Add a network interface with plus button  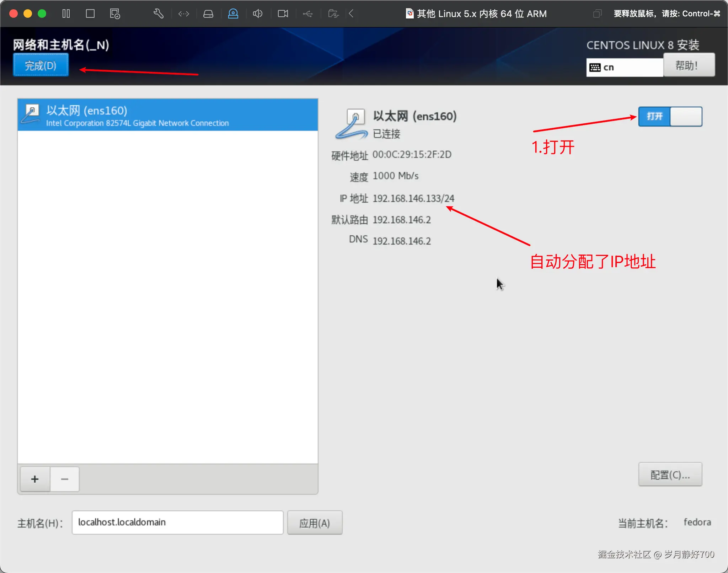pos(34,479)
